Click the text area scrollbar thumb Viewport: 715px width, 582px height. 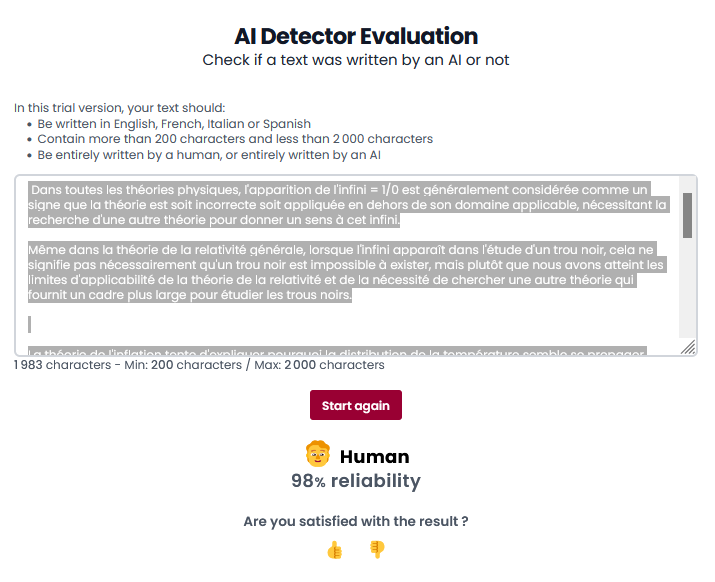coord(687,214)
